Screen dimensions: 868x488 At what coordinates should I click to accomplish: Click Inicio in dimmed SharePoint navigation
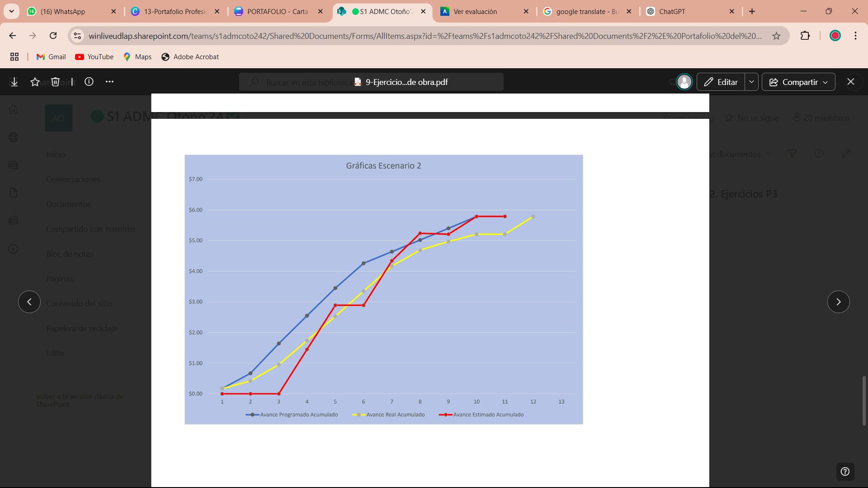coord(56,155)
